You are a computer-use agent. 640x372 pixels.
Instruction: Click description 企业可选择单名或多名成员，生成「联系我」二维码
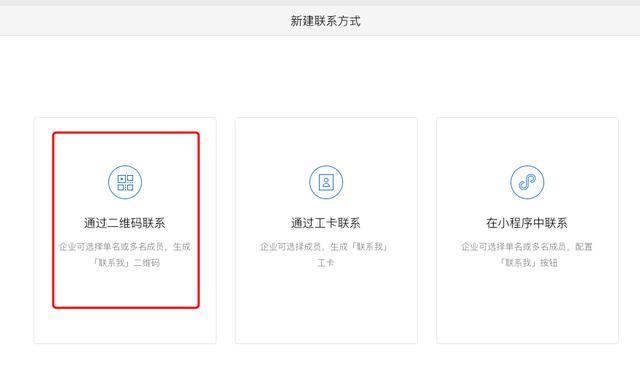click(x=125, y=254)
